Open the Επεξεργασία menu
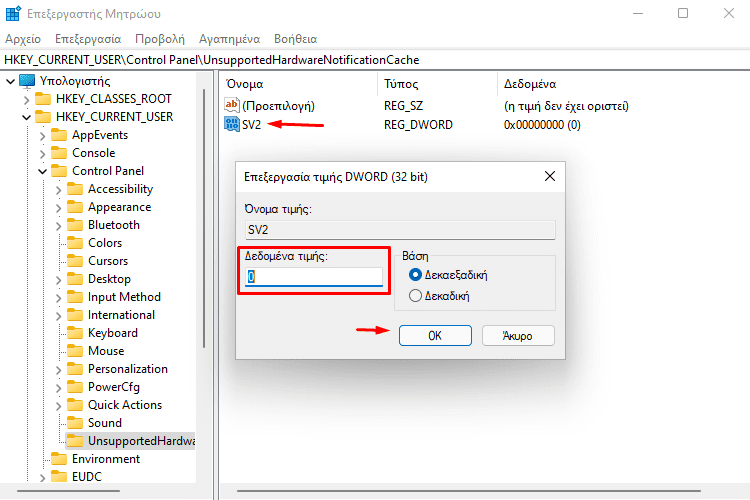The image size is (750, 500). (88, 39)
